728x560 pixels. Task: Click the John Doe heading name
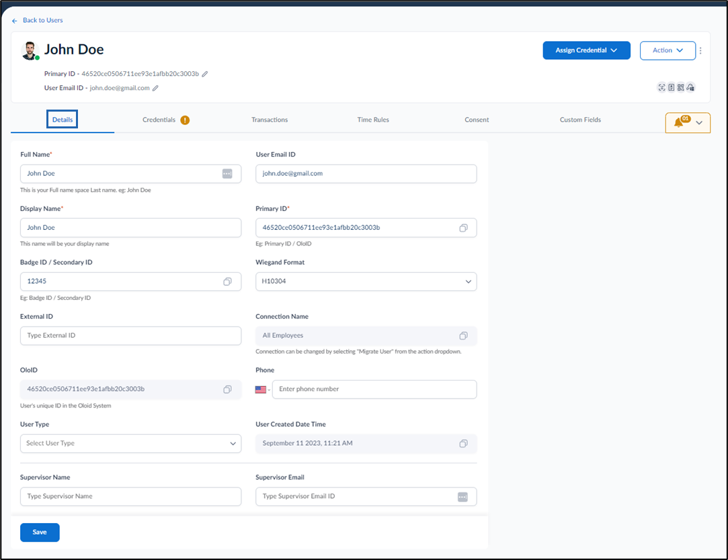[74, 50]
